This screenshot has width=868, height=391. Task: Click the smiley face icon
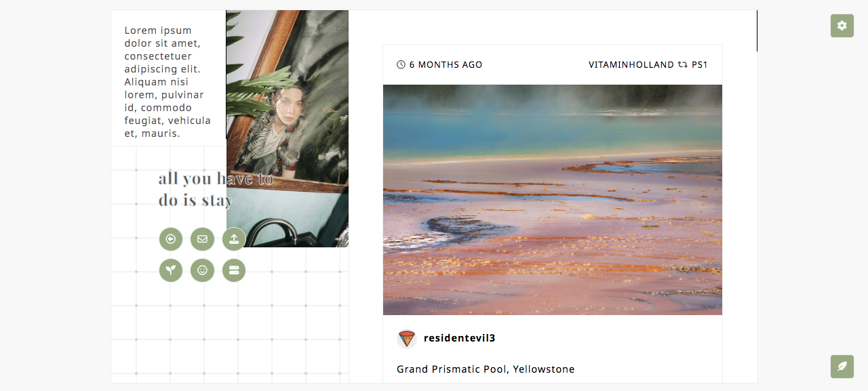[202, 270]
